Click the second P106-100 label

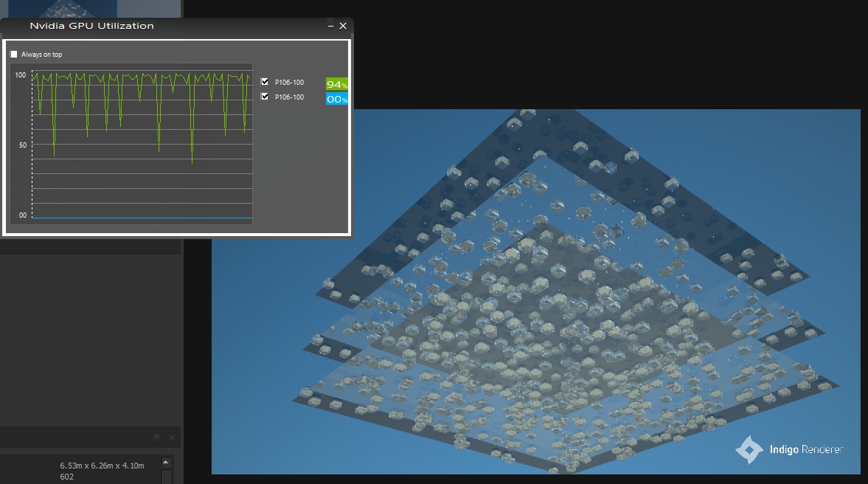290,97
